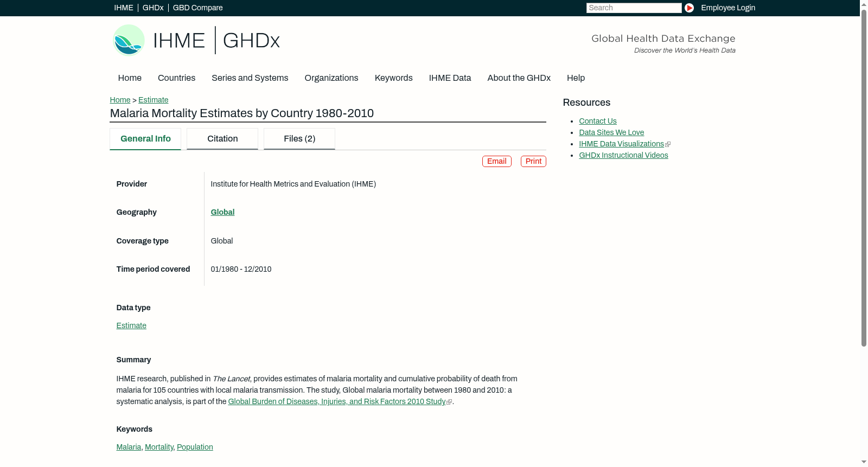Click the scrollbar down arrow
Image resolution: width=868 pixels, height=467 pixels.
click(x=864, y=463)
